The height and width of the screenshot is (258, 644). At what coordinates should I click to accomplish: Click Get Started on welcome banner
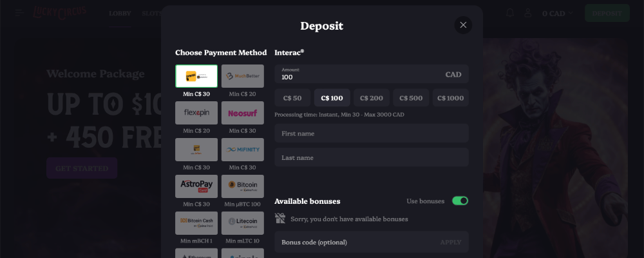[x=82, y=168]
